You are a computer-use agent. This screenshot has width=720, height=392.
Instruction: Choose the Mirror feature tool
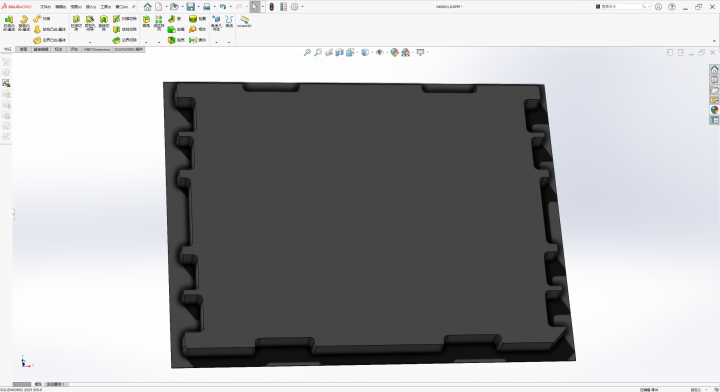(x=198, y=40)
